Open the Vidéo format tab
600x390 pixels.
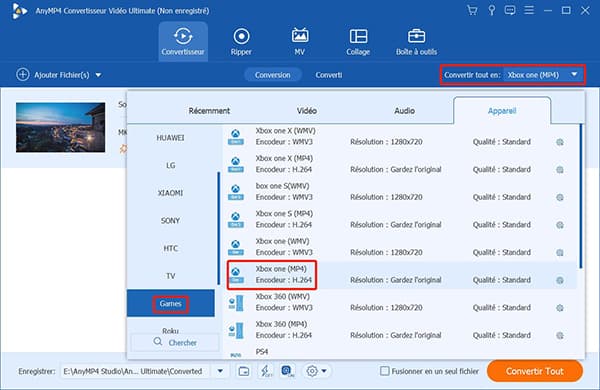pyautogui.click(x=307, y=111)
